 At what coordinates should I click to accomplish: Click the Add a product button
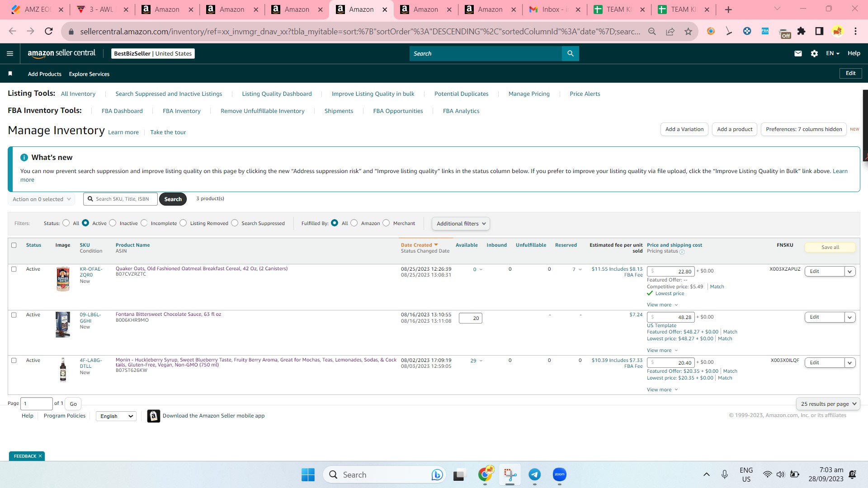[x=735, y=129]
